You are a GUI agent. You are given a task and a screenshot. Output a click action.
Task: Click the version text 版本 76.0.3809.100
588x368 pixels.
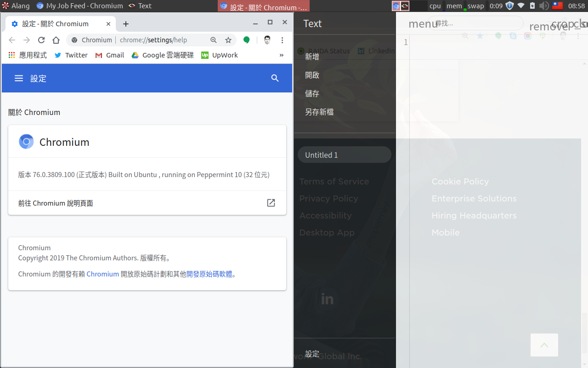[144, 175]
